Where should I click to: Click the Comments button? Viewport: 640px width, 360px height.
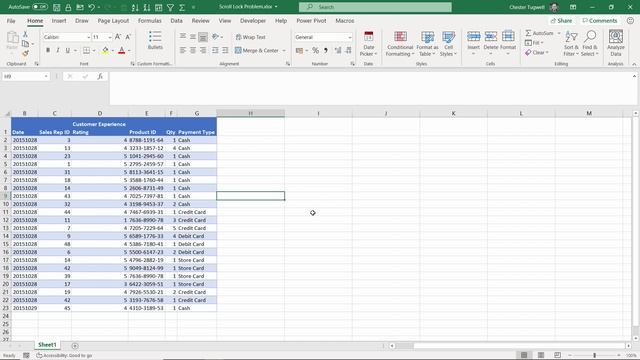click(600, 21)
